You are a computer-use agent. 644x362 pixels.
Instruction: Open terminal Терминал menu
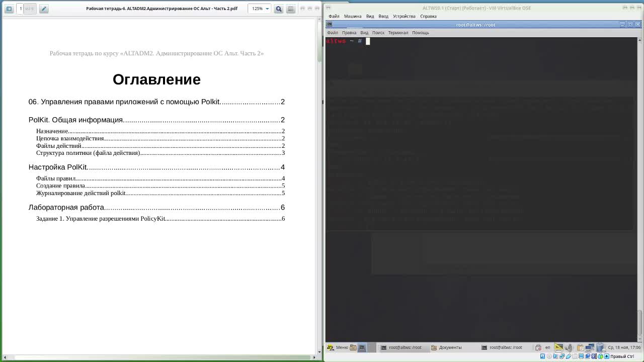(x=398, y=33)
